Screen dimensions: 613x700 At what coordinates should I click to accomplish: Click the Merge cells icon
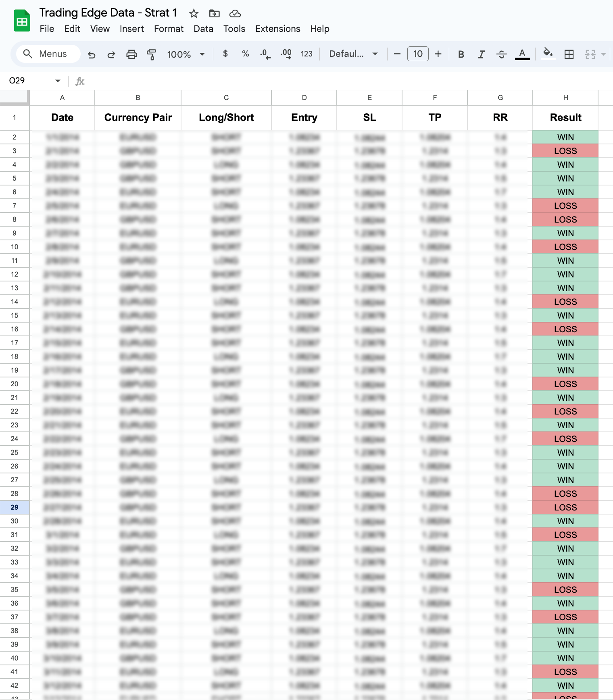[x=590, y=54]
